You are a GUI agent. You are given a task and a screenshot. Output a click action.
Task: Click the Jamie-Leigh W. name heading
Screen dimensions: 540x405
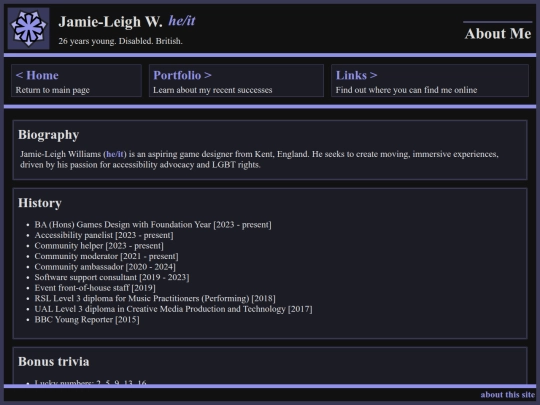[x=110, y=22]
